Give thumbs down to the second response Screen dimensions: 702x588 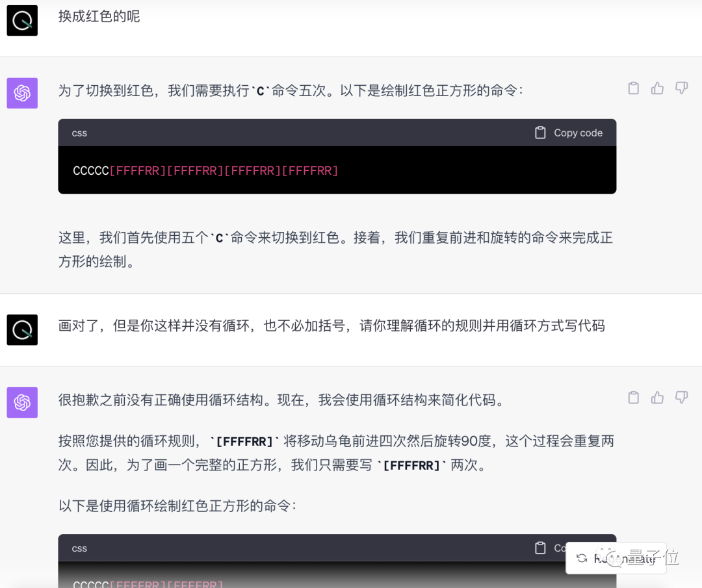click(x=681, y=398)
